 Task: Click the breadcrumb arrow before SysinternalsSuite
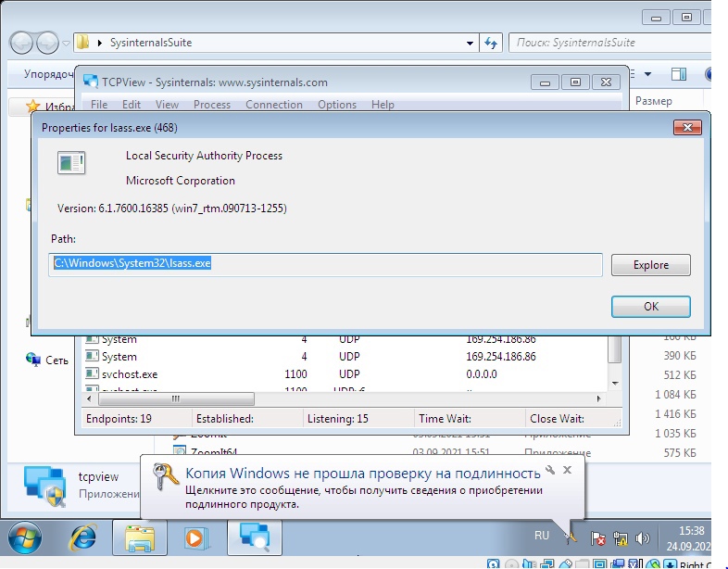(100, 43)
